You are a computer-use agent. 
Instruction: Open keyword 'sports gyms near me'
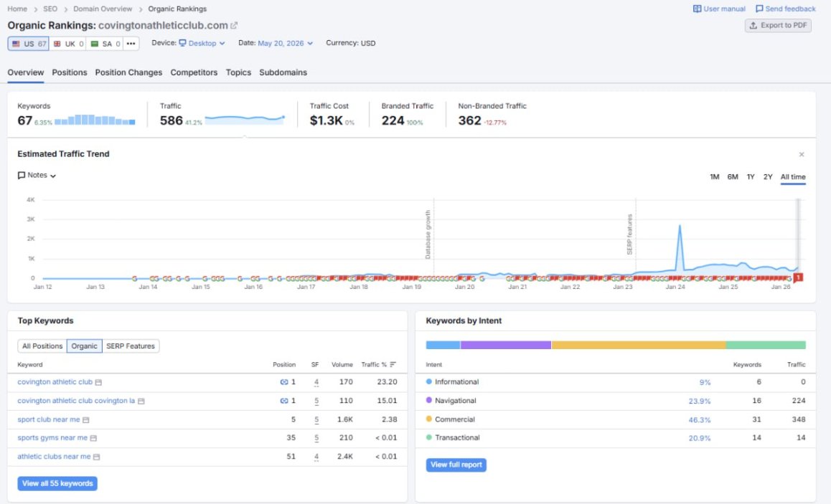tap(52, 438)
